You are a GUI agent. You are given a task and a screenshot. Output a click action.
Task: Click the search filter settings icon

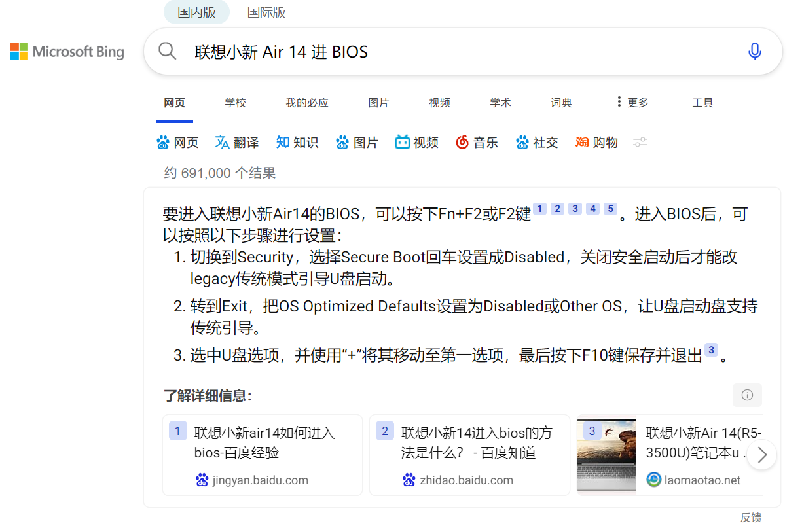[640, 142]
